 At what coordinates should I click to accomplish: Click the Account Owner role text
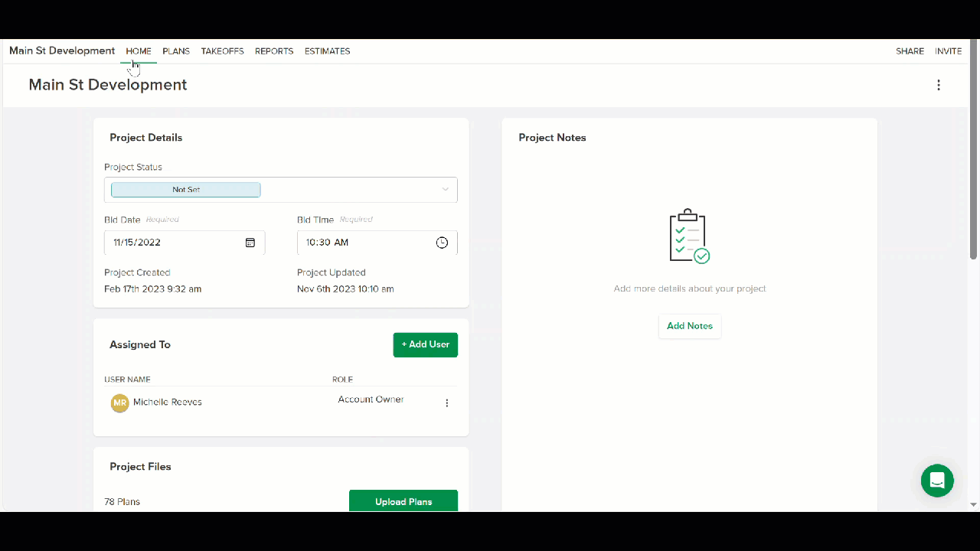pos(371,399)
